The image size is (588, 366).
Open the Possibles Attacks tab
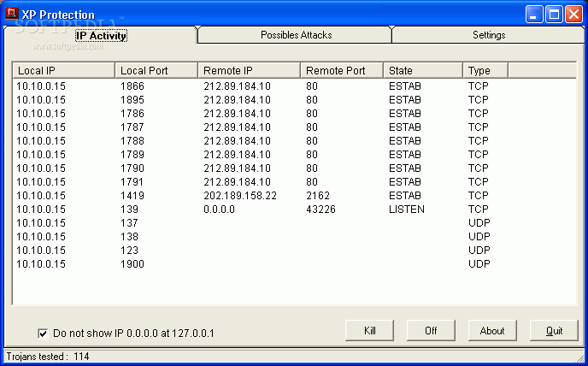pos(296,35)
